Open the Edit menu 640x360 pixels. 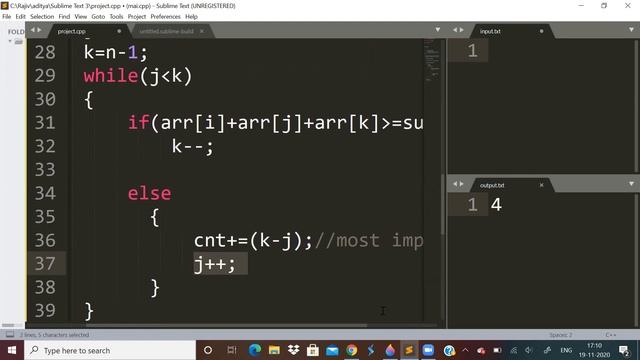20,17
